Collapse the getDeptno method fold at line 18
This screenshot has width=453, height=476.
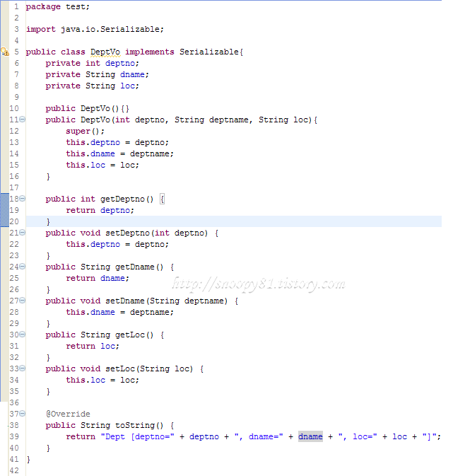coord(23,199)
